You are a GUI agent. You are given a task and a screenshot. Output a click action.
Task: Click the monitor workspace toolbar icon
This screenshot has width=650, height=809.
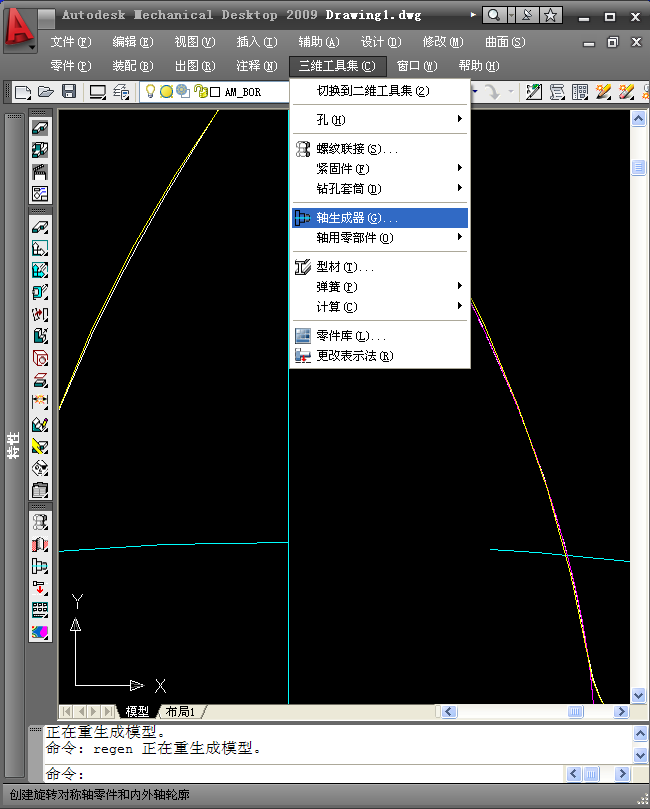click(x=98, y=92)
